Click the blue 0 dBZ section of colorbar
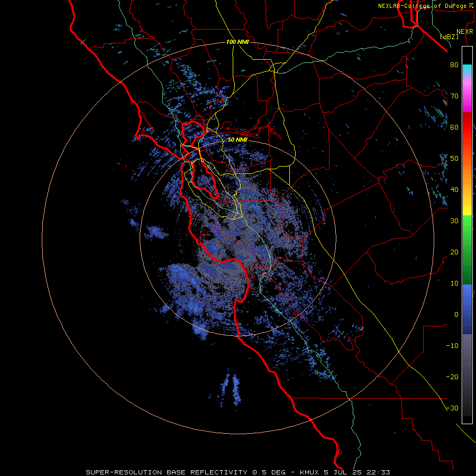 (467, 309)
